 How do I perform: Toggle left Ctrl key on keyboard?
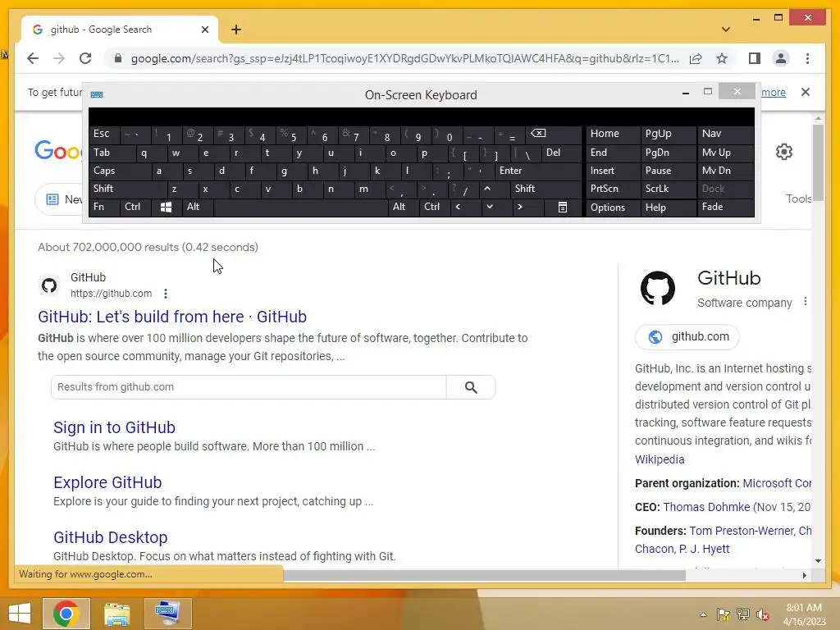(x=135, y=207)
